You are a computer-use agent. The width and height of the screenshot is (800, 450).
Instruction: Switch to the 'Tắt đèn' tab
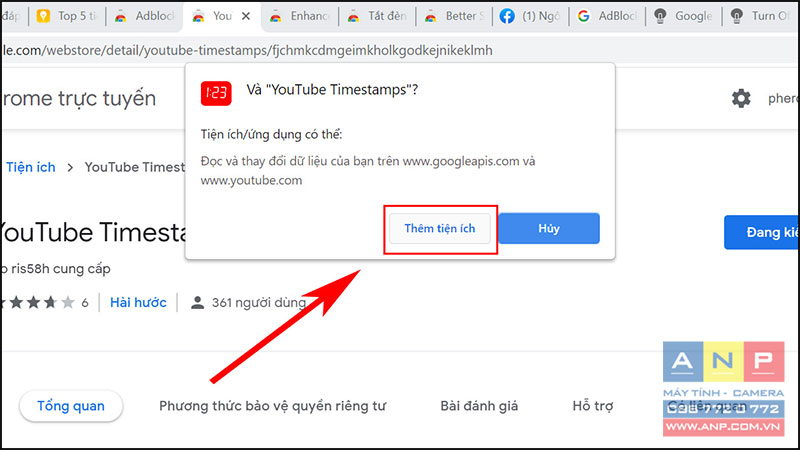[378, 16]
